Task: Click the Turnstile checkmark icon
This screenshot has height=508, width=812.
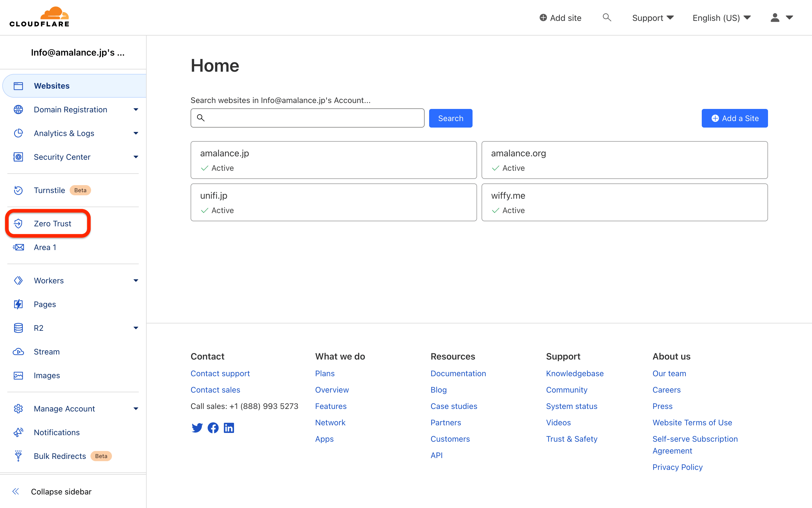Action: pos(18,190)
